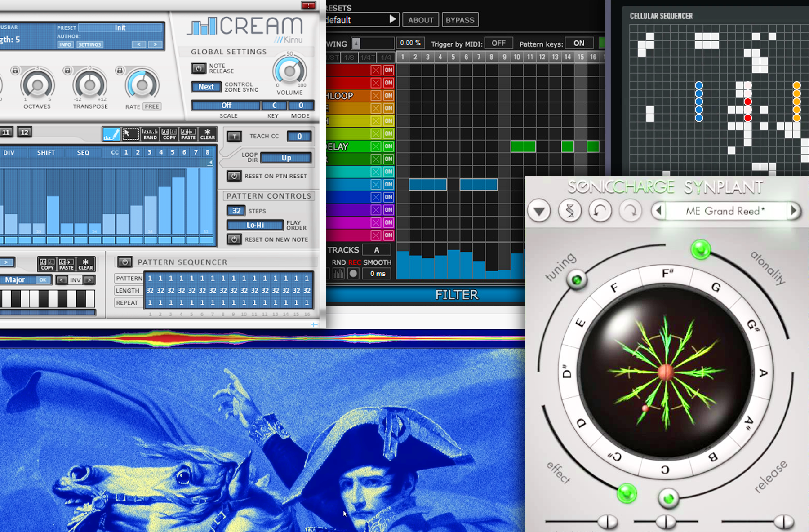The height and width of the screenshot is (532, 809).
Task: Click Next button for CONTROL ZONE SYNC
Action: click(x=206, y=87)
